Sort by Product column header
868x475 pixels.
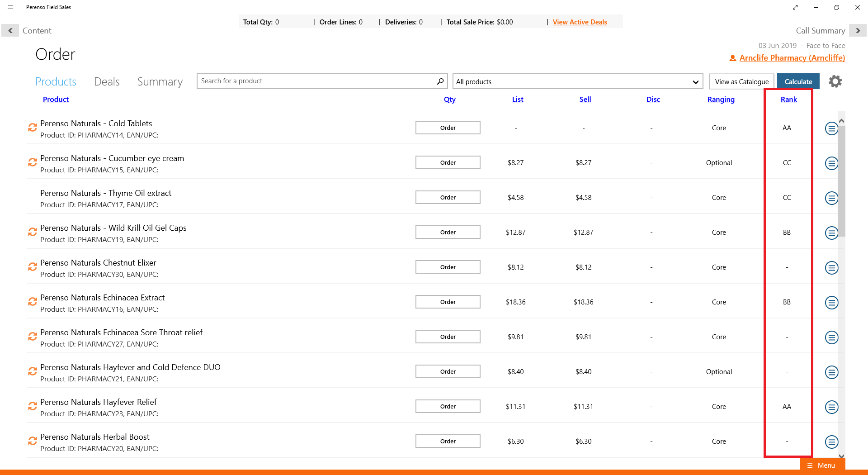(x=56, y=100)
